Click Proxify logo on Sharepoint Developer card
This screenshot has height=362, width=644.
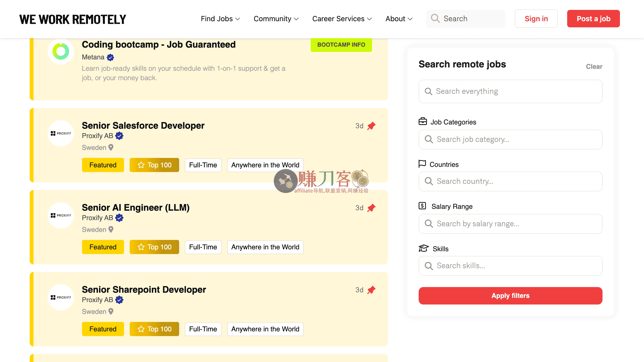pyautogui.click(x=61, y=297)
